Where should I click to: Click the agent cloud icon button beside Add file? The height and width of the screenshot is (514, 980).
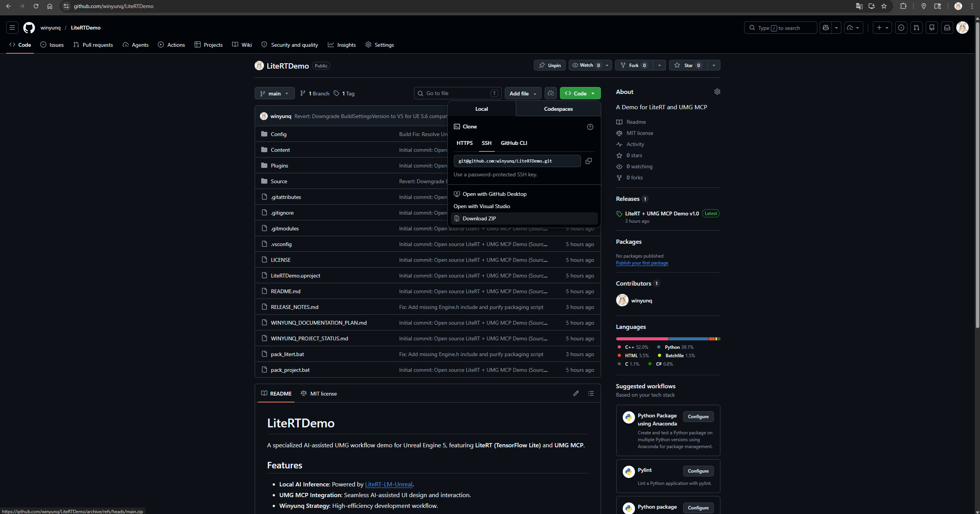tap(551, 93)
